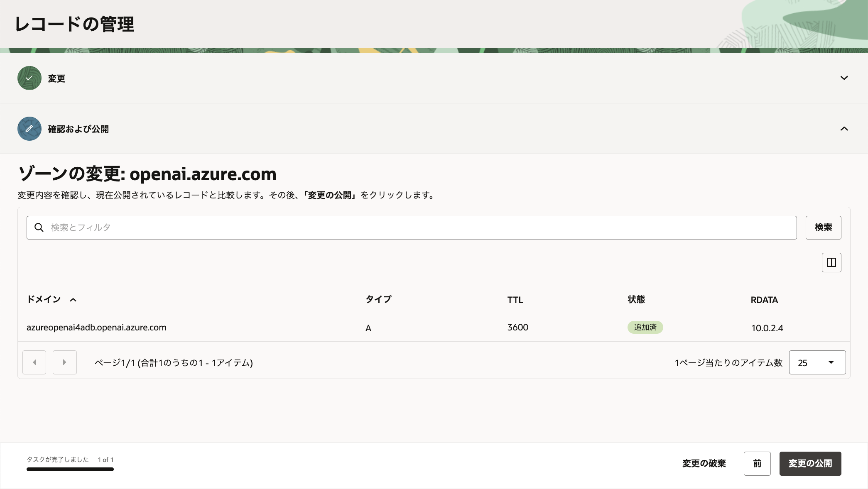Click 変更の破棄 to discard changes

(704, 463)
